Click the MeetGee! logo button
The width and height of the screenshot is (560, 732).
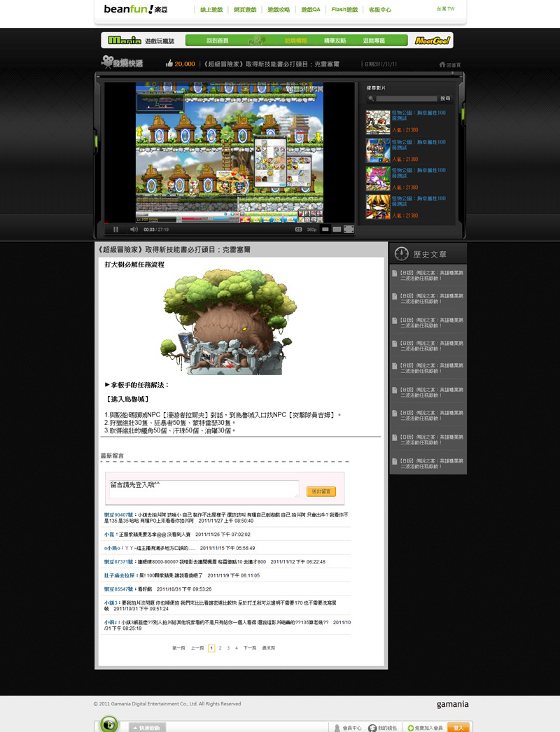433,41
